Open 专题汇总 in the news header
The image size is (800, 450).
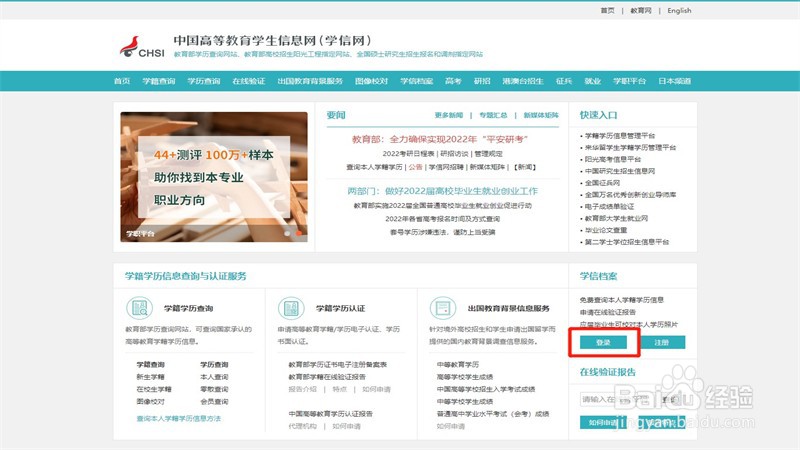[x=493, y=115]
